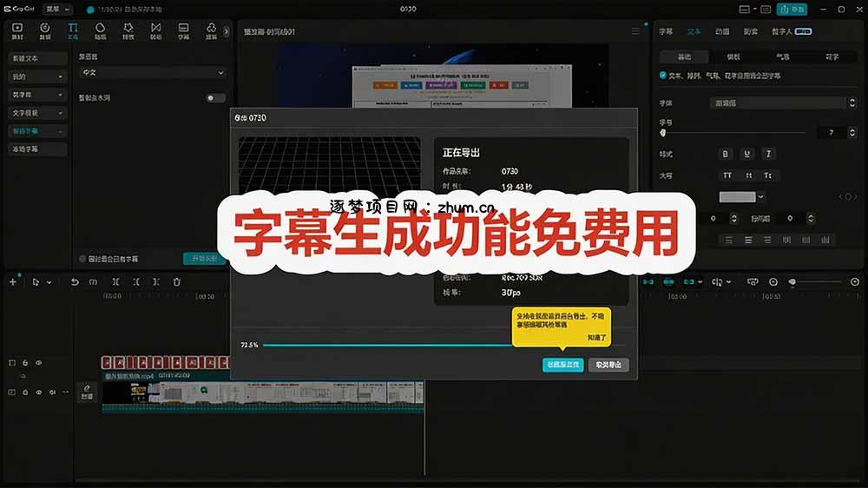Viewport: 868px width, 488px height.
Task: Switch to the Animation inspector tab
Action: coord(722,31)
